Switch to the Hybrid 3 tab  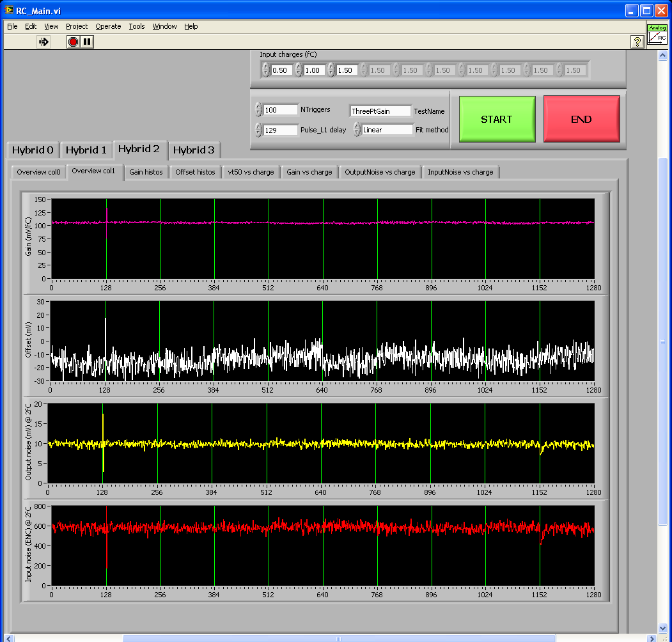coord(194,150)
